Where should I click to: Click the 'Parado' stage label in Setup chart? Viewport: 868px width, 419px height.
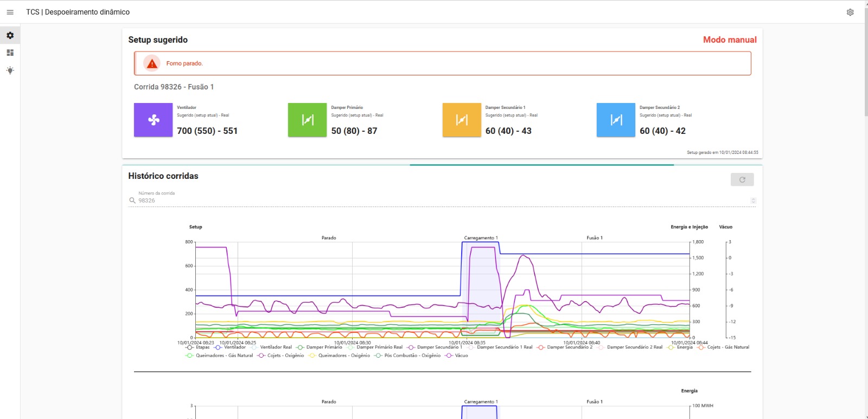(x=329, y=238)
